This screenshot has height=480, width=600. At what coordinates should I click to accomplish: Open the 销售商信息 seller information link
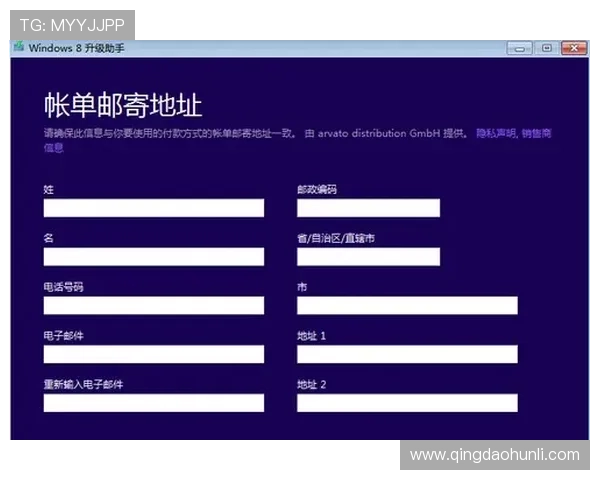(x=536, y=134)
